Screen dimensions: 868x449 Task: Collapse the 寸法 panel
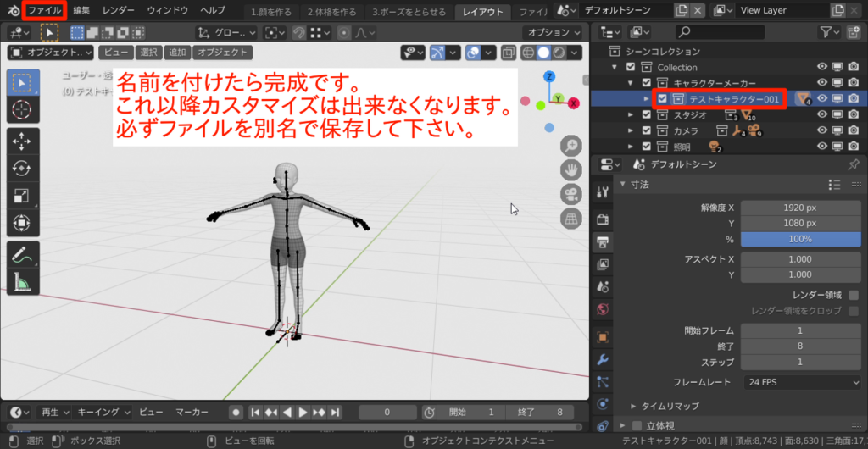[x=623, y=184]
